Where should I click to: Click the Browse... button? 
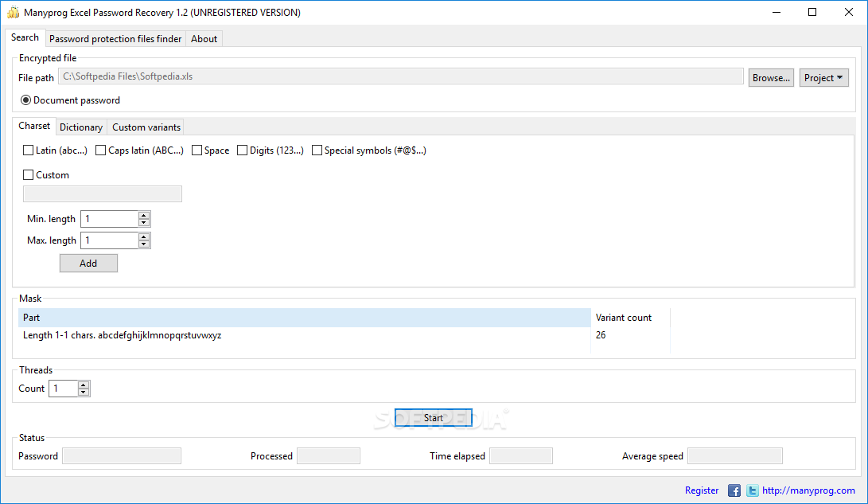point(771,78)
